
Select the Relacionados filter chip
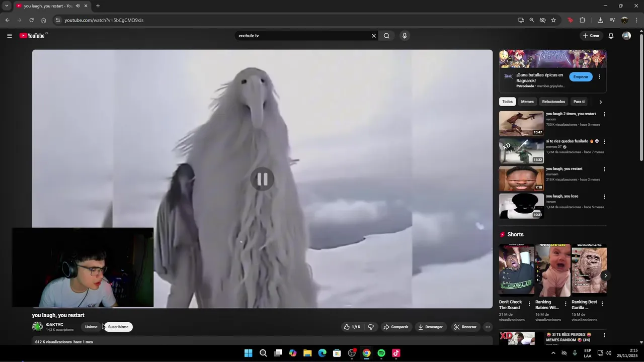[x=553, y=102]
